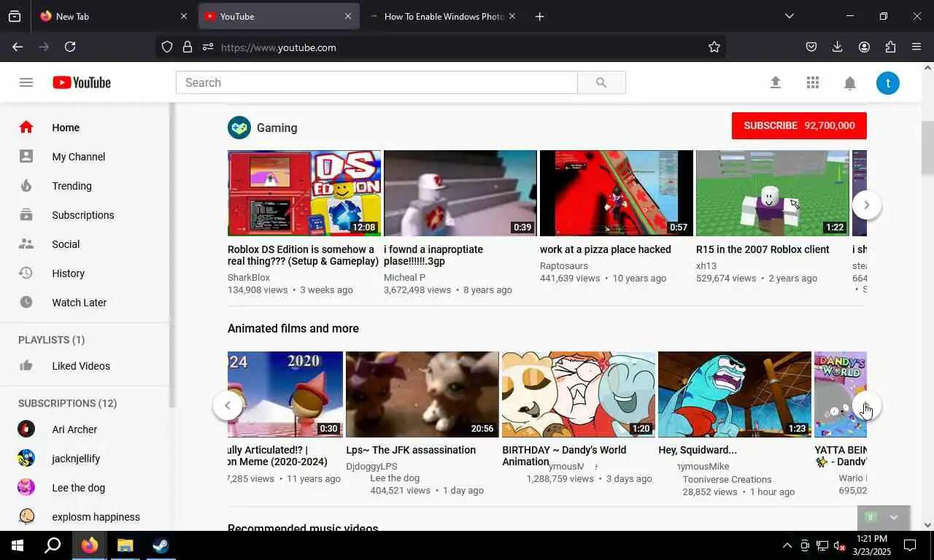Click the title 'R15 in the 2007 Roblox client'
The height and width of the screenshot is (560, 934).
click(x=763, y=249)
